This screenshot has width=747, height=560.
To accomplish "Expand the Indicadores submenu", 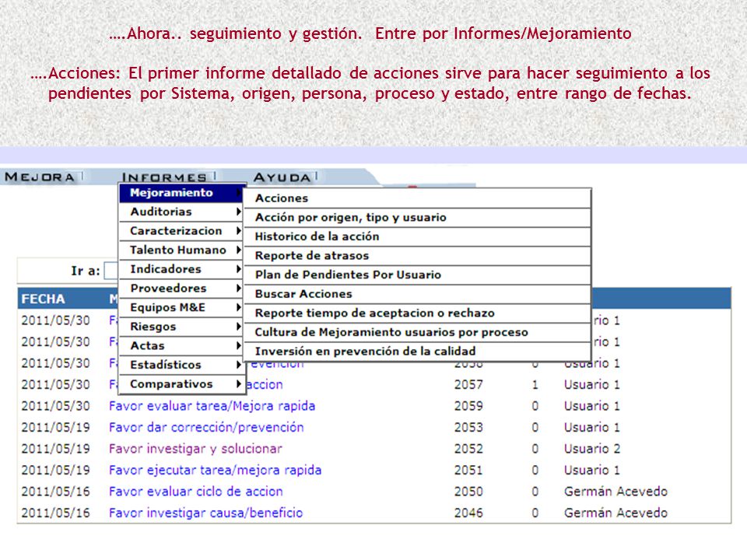I will coord(182,269).
